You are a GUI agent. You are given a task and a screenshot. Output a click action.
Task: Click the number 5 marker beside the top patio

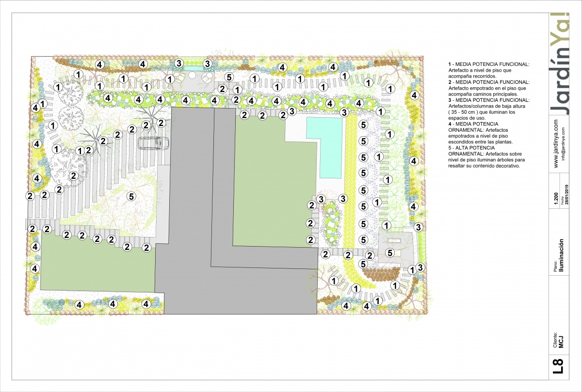[x=229, y=77]
